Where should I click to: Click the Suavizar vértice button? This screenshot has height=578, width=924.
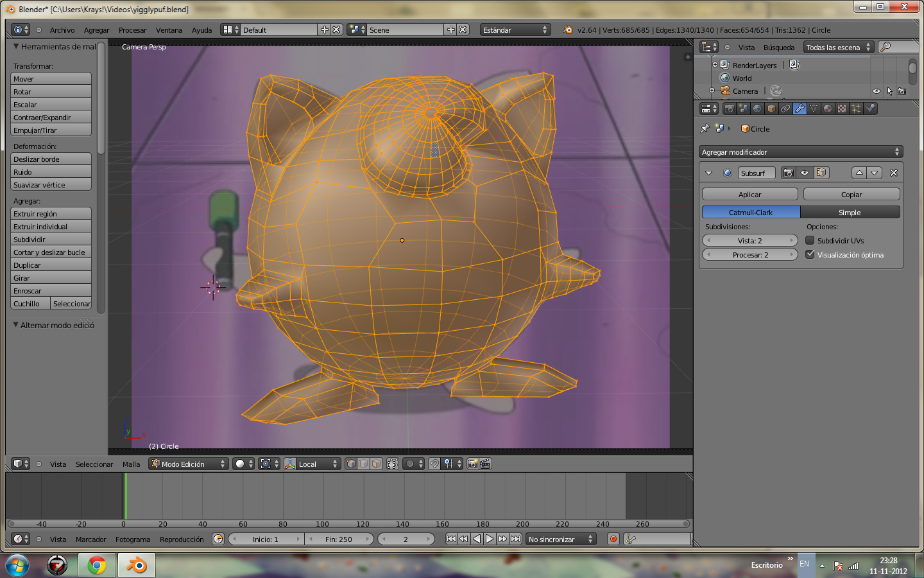[51, 184]
